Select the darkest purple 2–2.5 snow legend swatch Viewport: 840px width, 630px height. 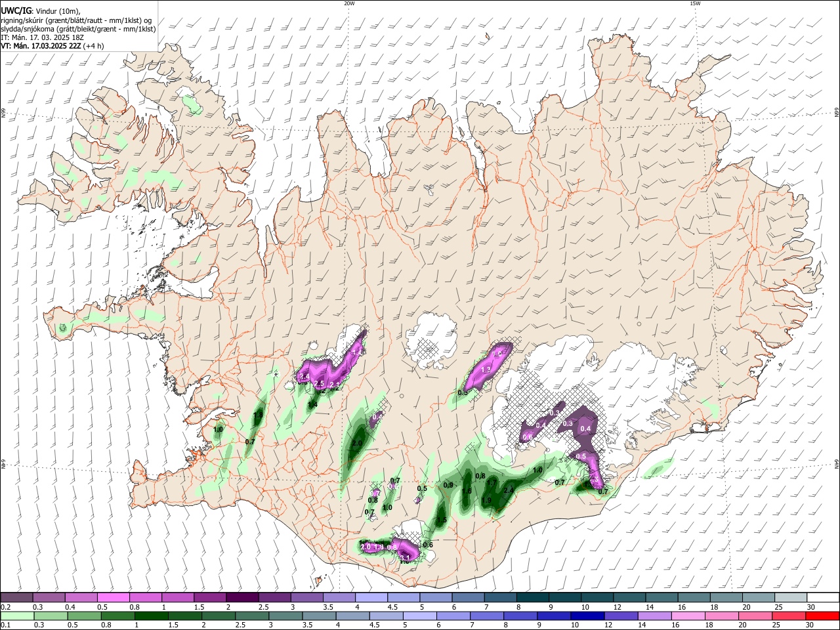[242, 597]
